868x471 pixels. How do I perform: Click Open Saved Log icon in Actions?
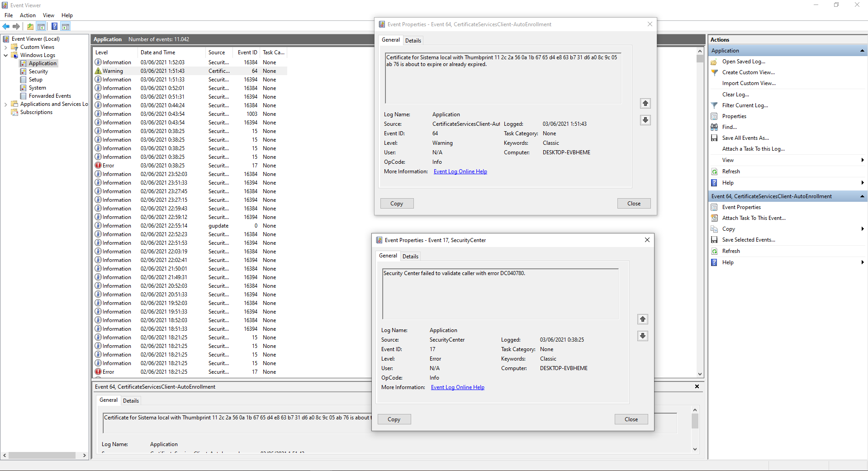pyautogui.click(x=714, y=62)
